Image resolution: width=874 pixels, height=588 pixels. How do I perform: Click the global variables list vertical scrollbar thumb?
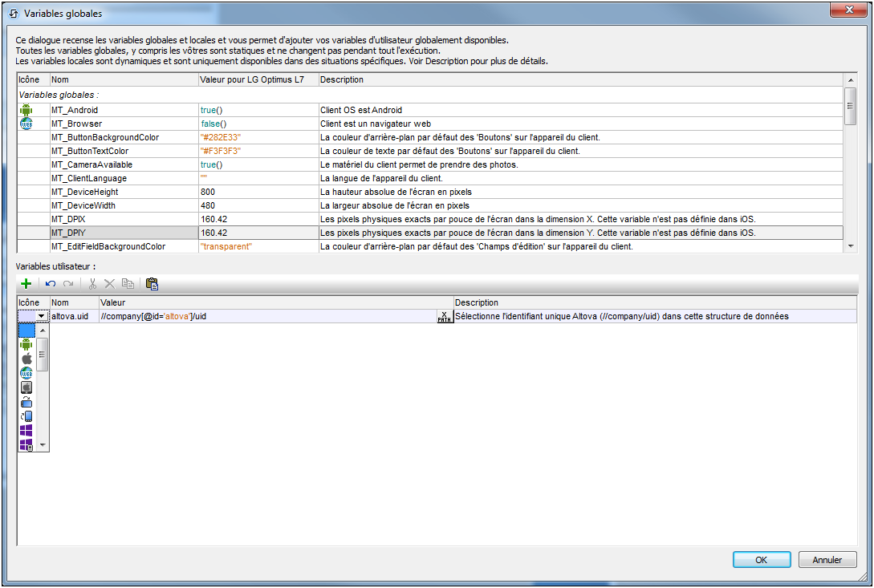(850, 106)
